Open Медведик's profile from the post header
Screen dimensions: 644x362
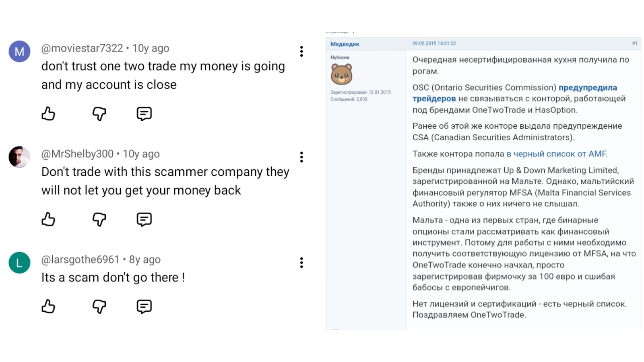pyautogui.click(x=345, y=43)
